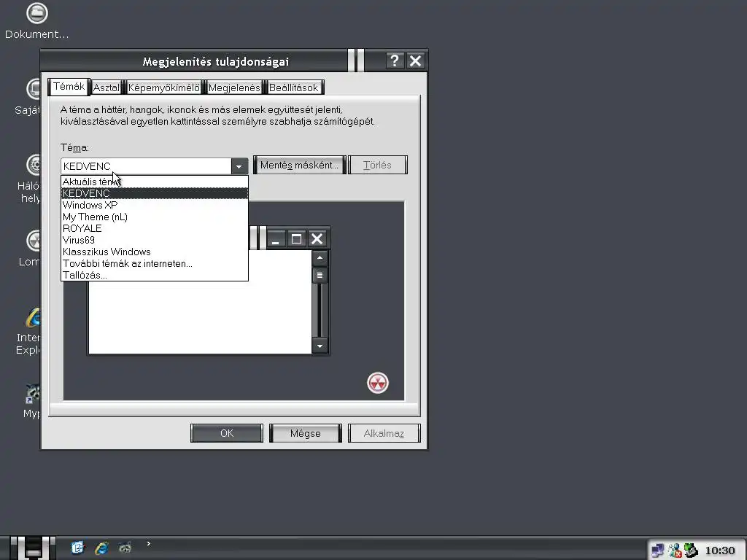
Task: Select highlighted KEDVENC list entry
Action: click(x=155, y=193)
